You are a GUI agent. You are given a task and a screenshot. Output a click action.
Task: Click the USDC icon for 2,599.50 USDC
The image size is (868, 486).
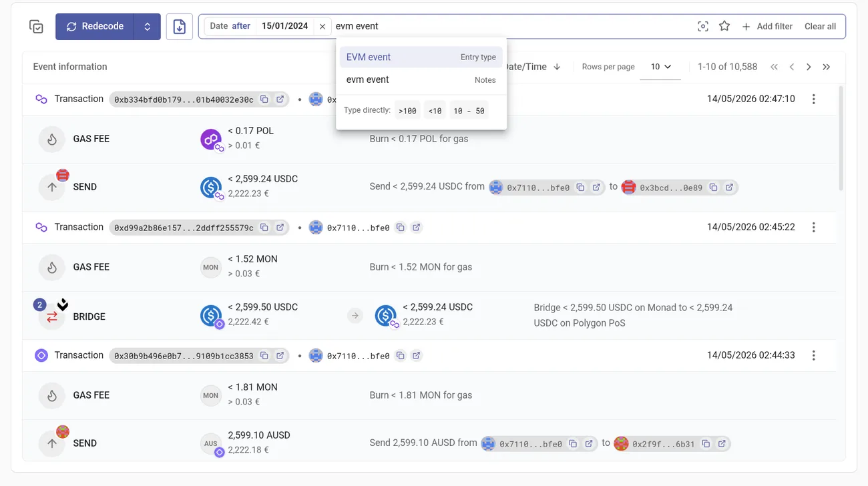tap(211, 315)
